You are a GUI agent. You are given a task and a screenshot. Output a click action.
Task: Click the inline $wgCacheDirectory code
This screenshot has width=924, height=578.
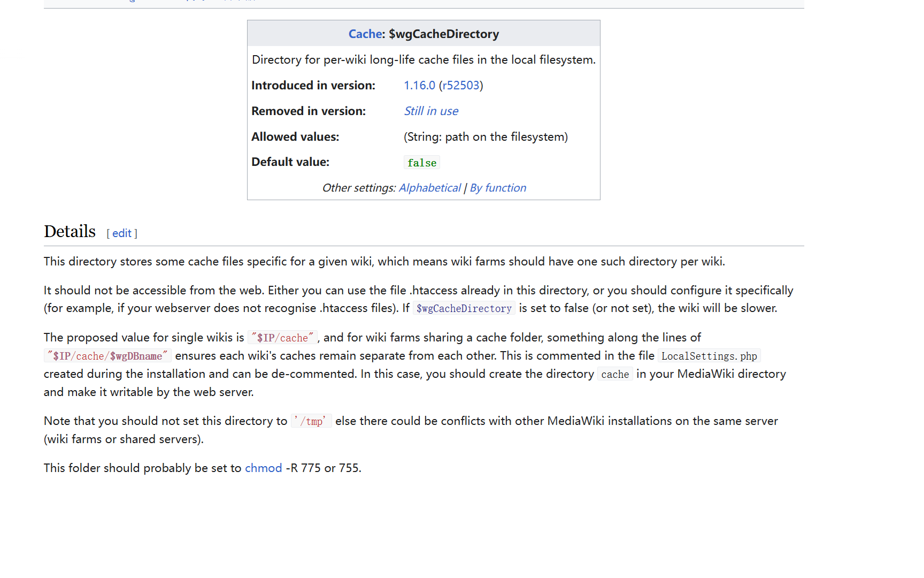(x=464, y=308)
